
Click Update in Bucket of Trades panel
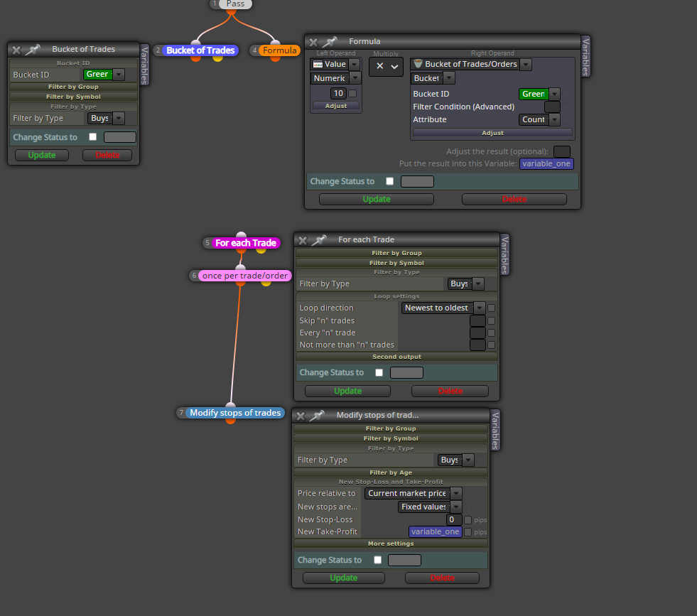click(x=42, y=155)
